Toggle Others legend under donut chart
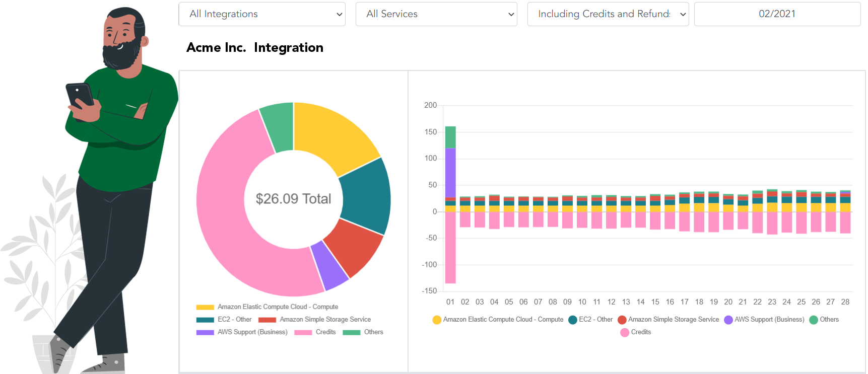868x374 pixels. 363,332
